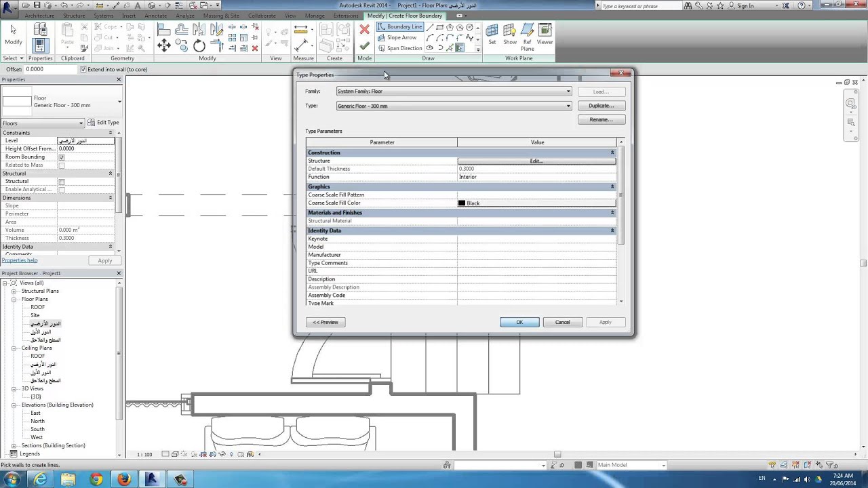Collapse the Floor Plans tree node
This screenshot has height=488, width=868.
click(14, 299)
